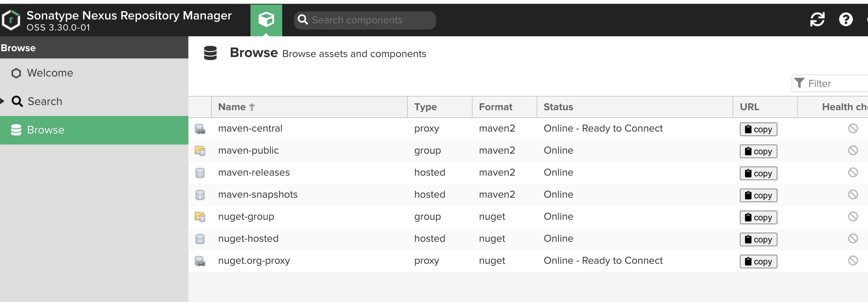The height and width of the screenshot is (302, 868).
Task: Open the Browse cube mode button
Action: click(266, 20)
